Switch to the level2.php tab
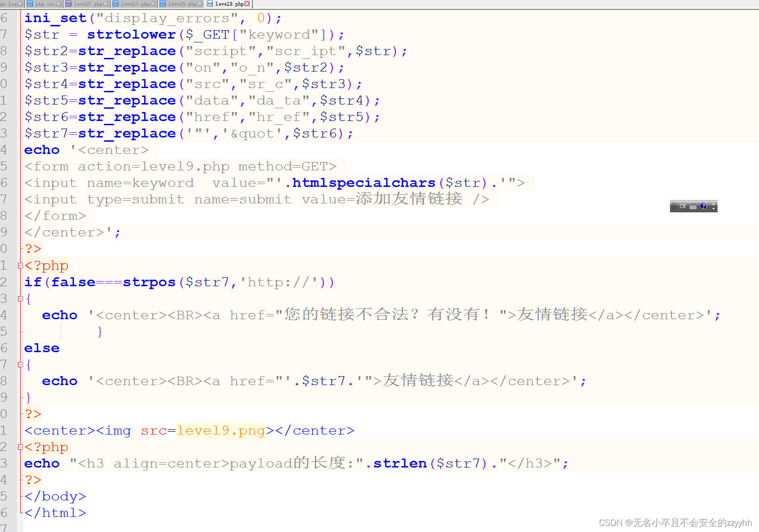This screenshot has height=532, width=759. (x=87, y=4)
